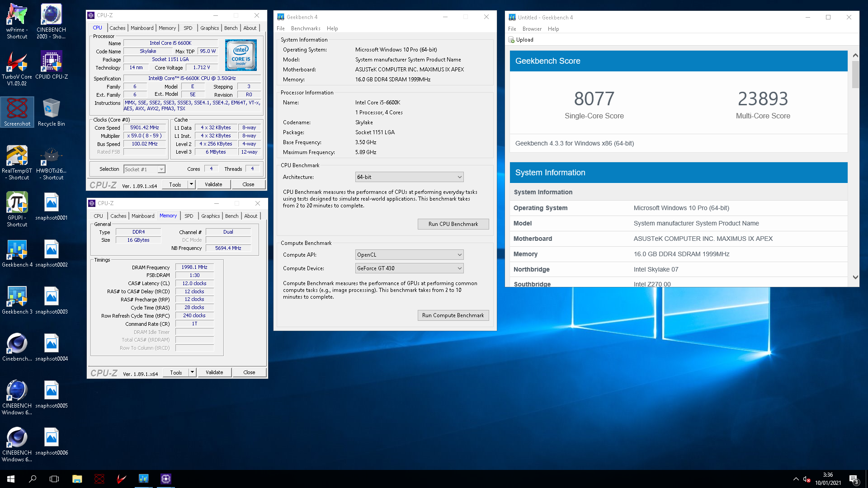Open the Socket #1 selection dropdown
This screenshot has width=868, height=488.
(x=145, y=169)
